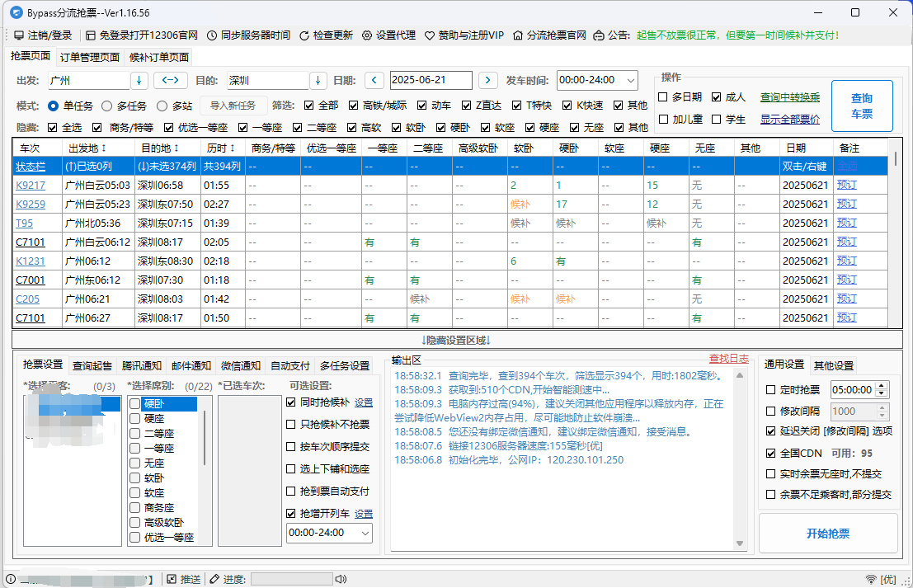
Task: Click the 检查更新 refresh icon
Action: [304, 35]
